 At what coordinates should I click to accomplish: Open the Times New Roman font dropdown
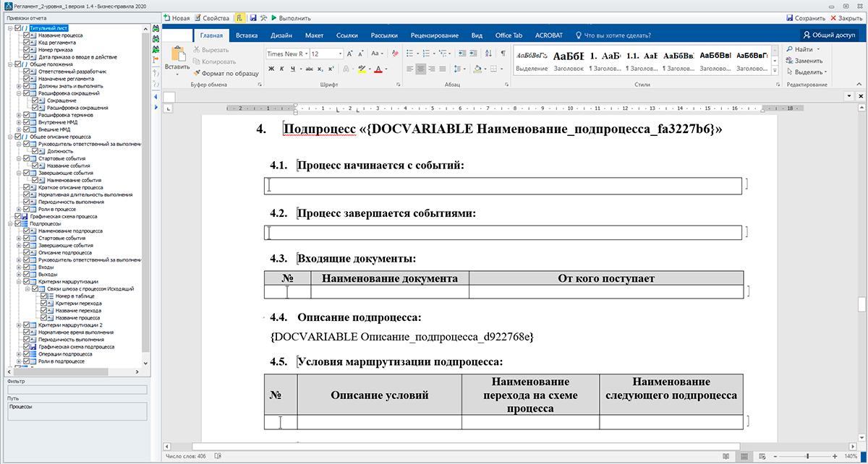click(307, 53)
